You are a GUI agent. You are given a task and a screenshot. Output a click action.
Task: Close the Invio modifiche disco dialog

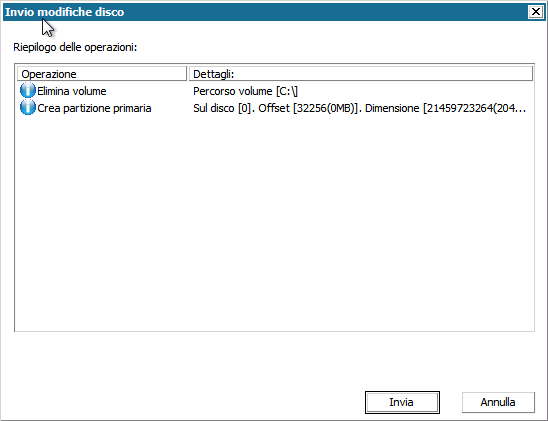[535, 12]
